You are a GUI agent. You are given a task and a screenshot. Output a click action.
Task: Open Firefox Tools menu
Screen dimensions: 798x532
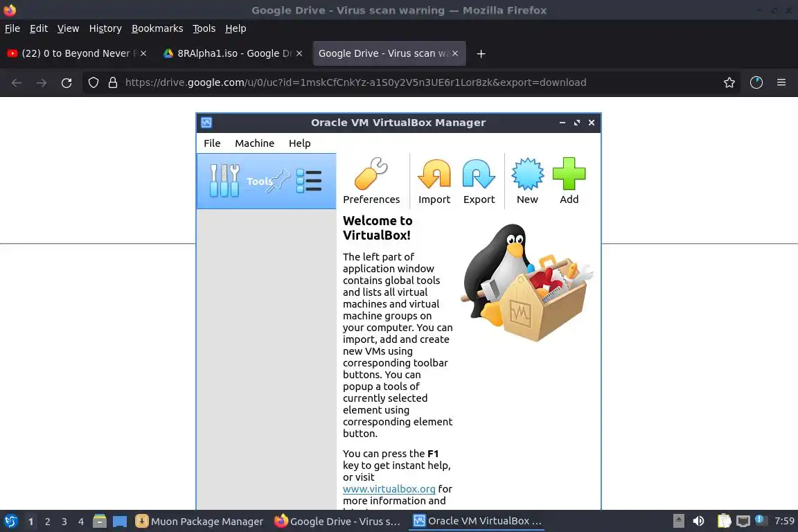(x=204, y=28)
